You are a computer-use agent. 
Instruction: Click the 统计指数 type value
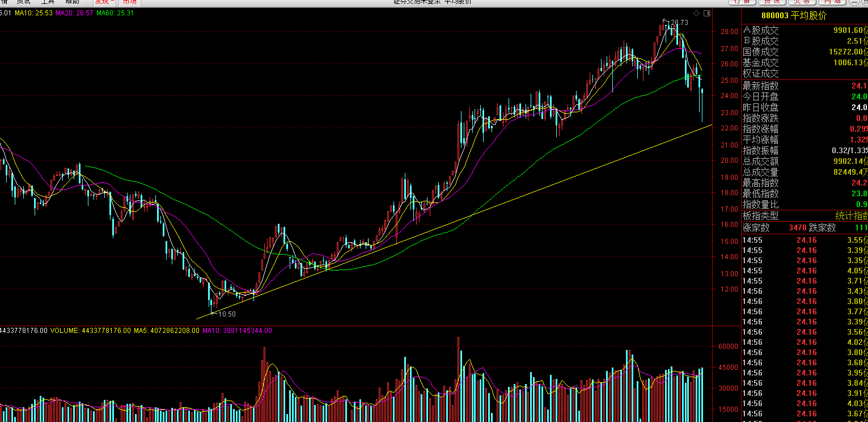852,216
